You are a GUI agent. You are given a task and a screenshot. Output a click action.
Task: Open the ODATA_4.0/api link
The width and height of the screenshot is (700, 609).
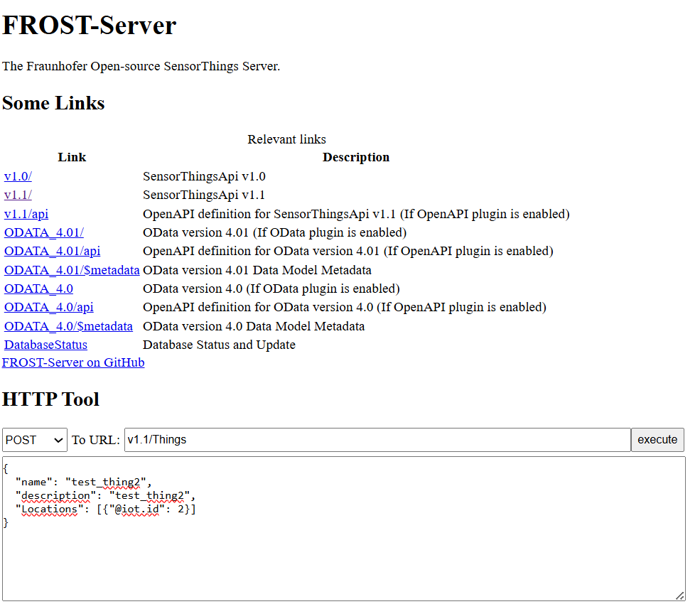(48, 308)
